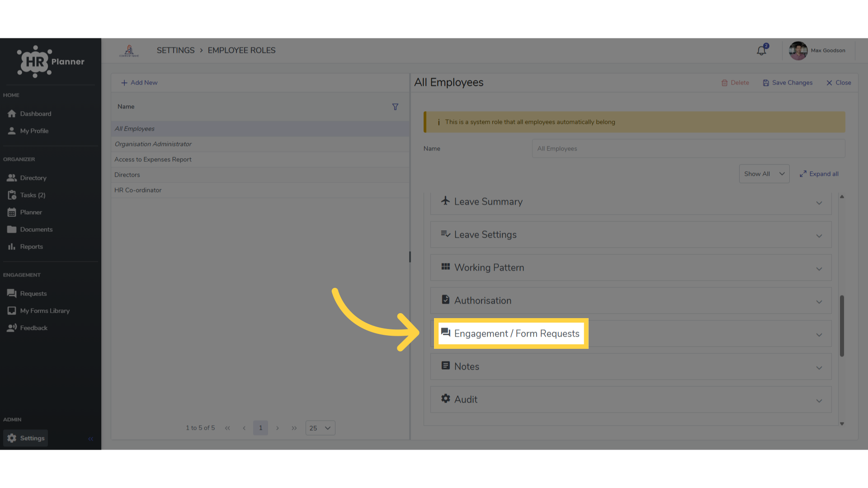Select All Employees row in list

click(260, 129)
